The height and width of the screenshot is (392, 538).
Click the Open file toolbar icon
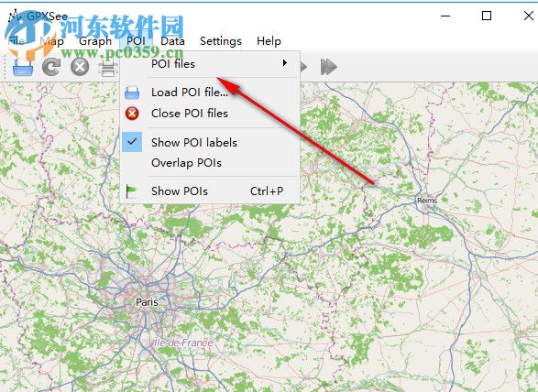(23, 67)
